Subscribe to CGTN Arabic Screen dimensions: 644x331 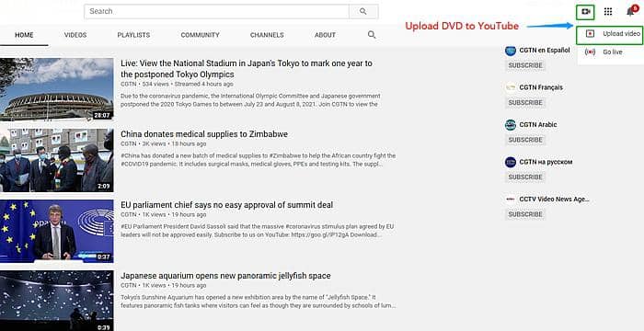pyautogui.click(x=525, y=140)
